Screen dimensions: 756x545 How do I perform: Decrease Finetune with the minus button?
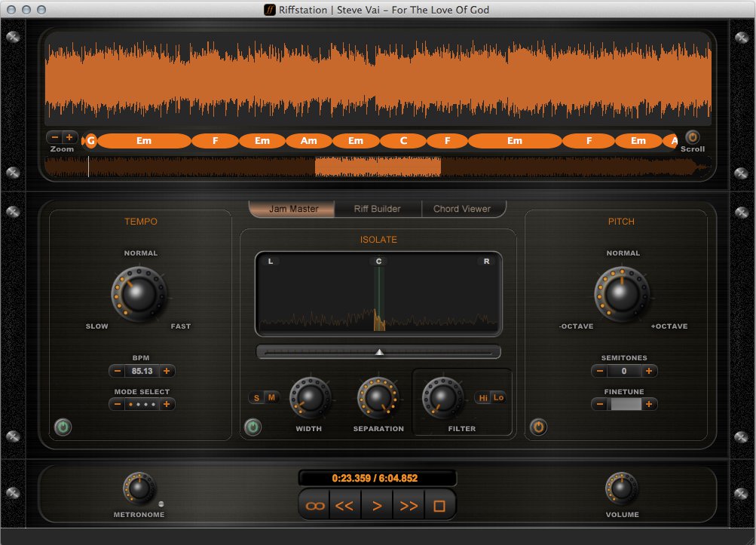pos(600,404)
